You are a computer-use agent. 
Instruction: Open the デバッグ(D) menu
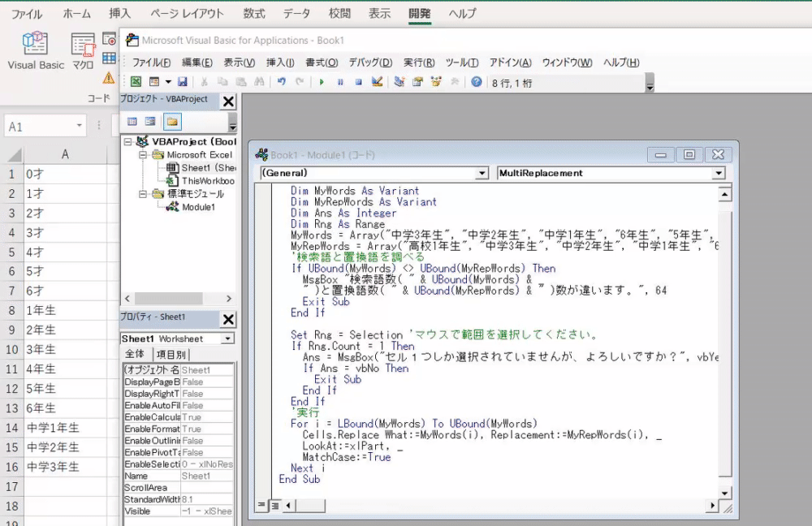click(370, 63)
